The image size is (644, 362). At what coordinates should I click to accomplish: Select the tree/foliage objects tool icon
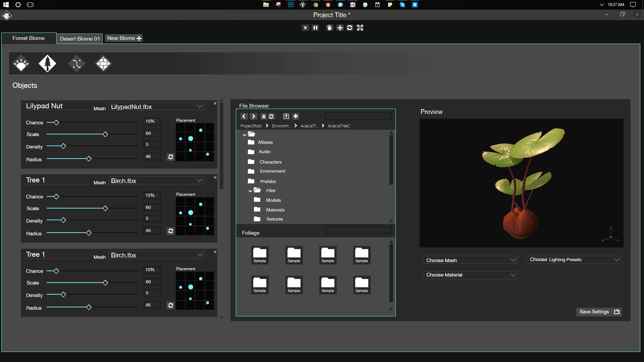[47, 63]
